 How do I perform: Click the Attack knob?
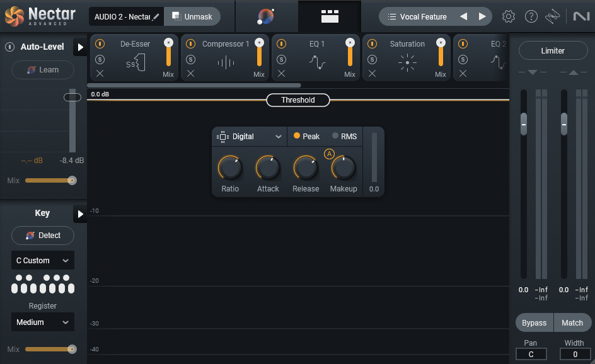[268, 168]
